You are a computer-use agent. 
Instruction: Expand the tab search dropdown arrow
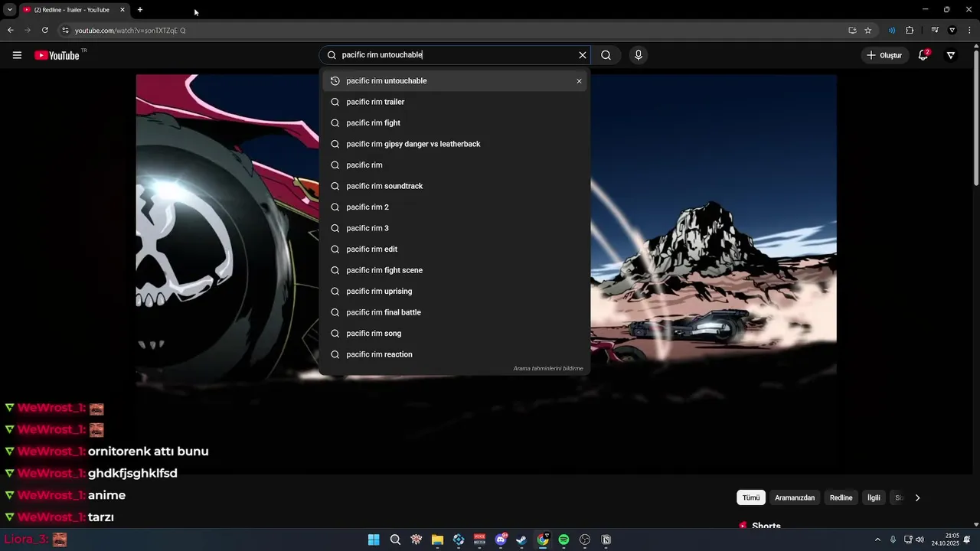[10, 10]
